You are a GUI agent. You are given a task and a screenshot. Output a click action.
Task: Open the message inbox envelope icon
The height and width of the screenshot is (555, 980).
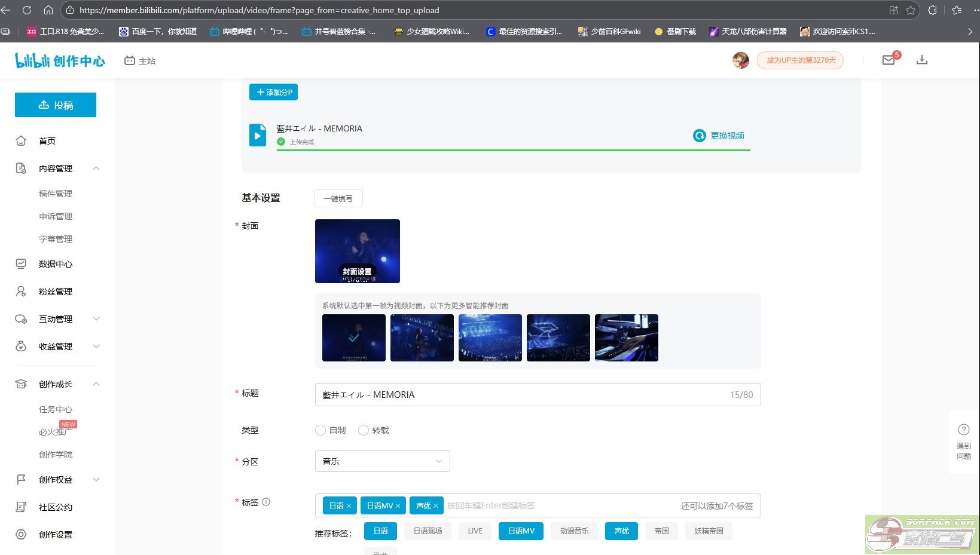coord(888,60)
